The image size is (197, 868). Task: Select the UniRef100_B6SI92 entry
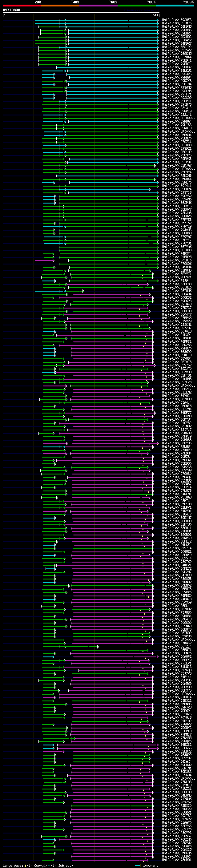(x=177, y=47)
